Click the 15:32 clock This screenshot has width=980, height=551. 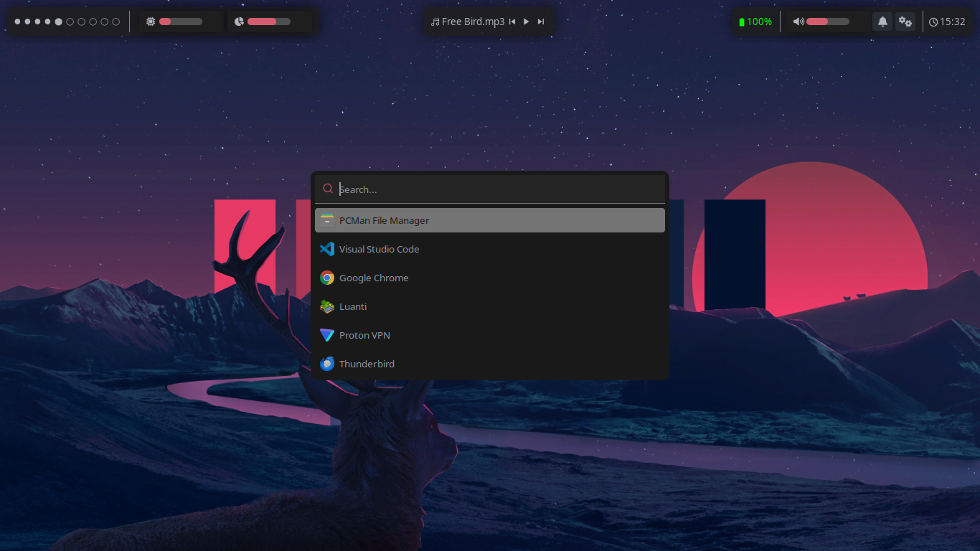coord(947,22)
